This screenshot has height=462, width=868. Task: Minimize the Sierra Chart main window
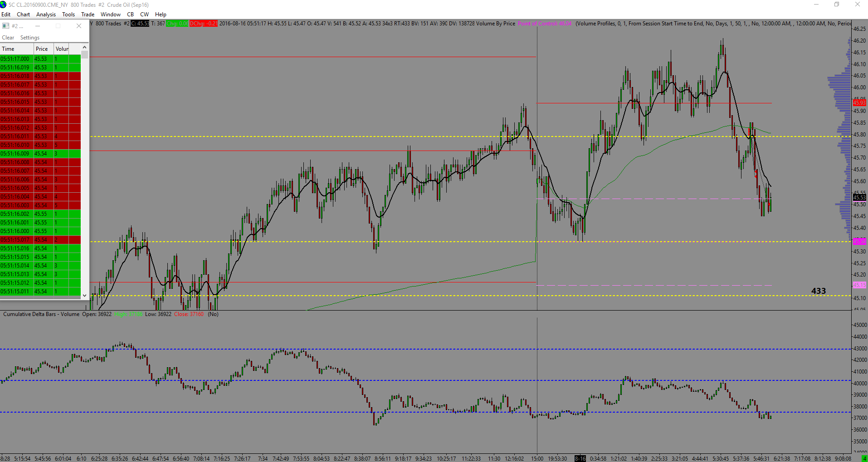(816, 5)
